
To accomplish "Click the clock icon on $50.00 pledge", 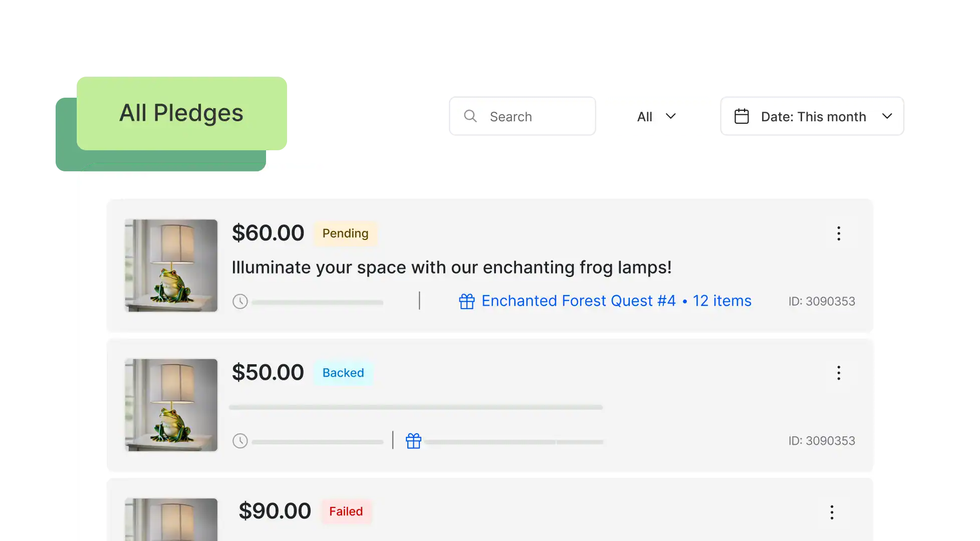I will click(x=240, y=441).
